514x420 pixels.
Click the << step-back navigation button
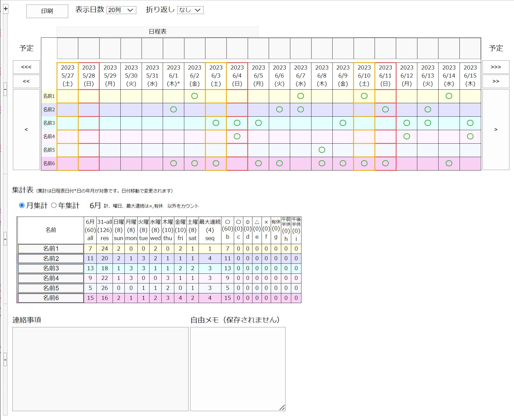click(26, 81)
